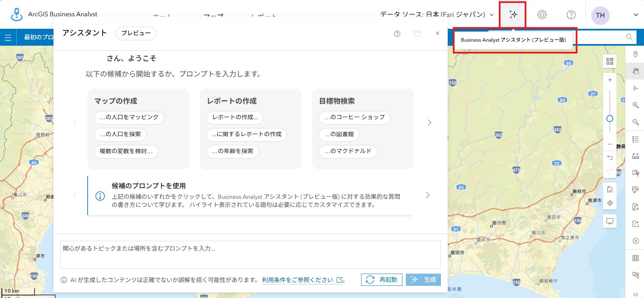Click the search magnifier in map search

tap(629, 37)
